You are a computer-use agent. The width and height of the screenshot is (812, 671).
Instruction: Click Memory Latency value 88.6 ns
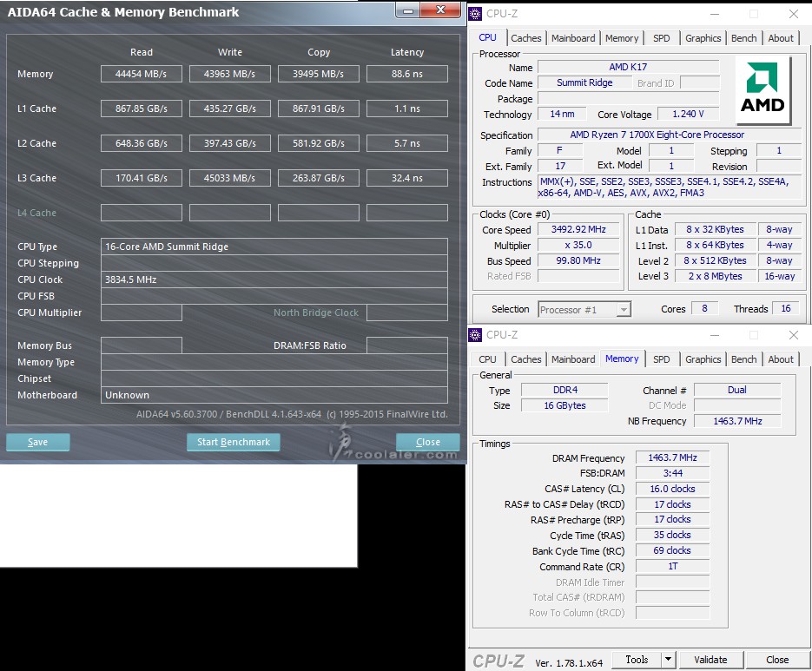tap(407, 74)
